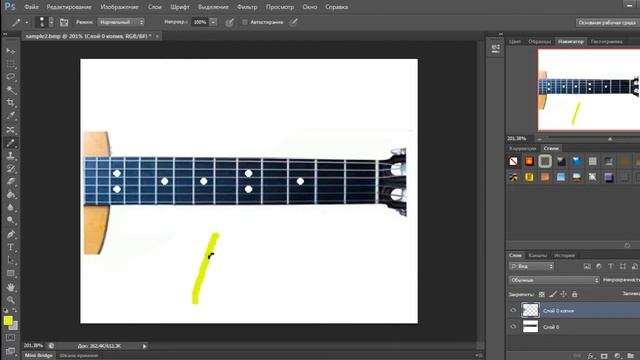This screenshot has height=360, width=640.
Task: Toggle lock image pixels brush icon
Action: pyautogui.click(x=553, y=294)
